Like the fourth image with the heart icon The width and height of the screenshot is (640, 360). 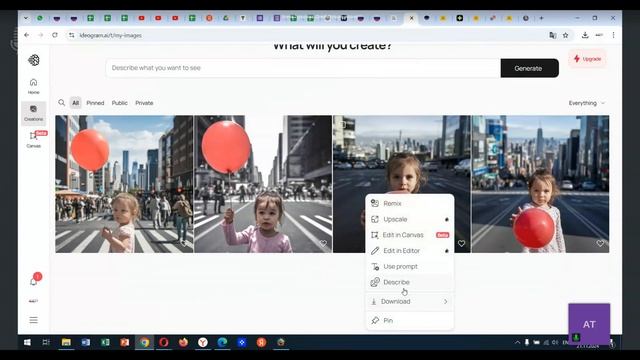click(600, 243)
